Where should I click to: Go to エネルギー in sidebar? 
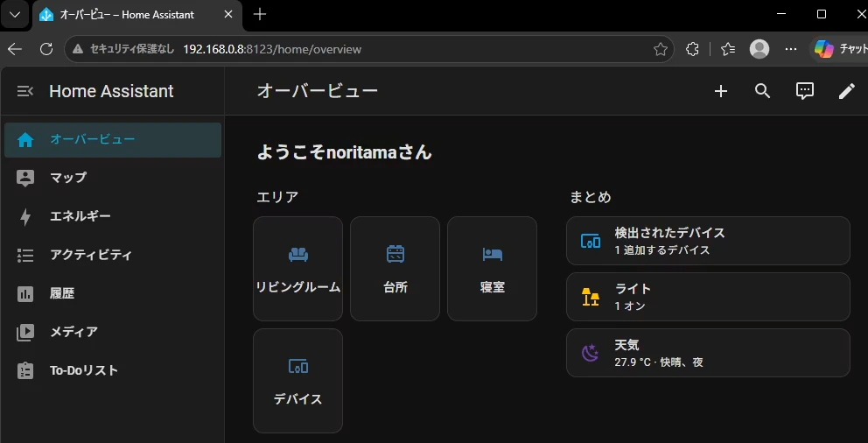pos(113,216)
